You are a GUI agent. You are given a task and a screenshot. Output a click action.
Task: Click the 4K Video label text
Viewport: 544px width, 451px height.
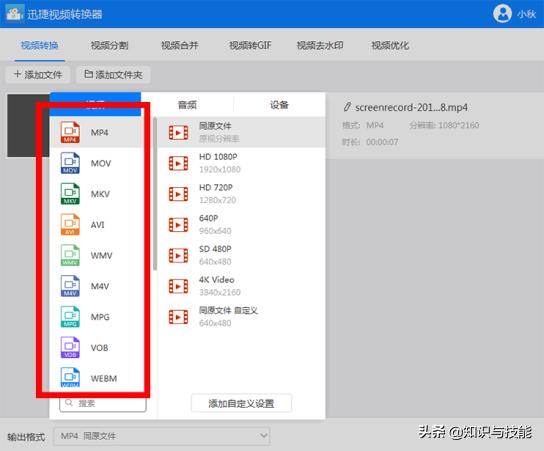pyautogui.click(x=217, y=280)
